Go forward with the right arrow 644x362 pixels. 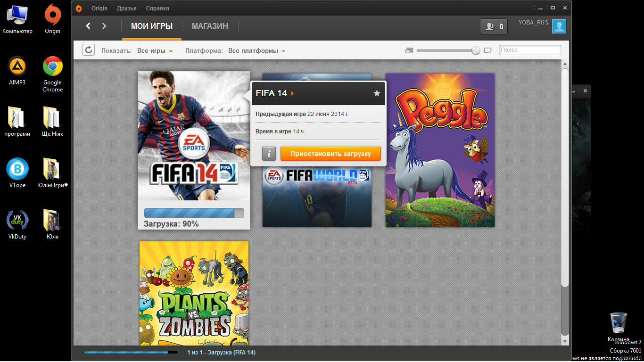tap(104, 26)
